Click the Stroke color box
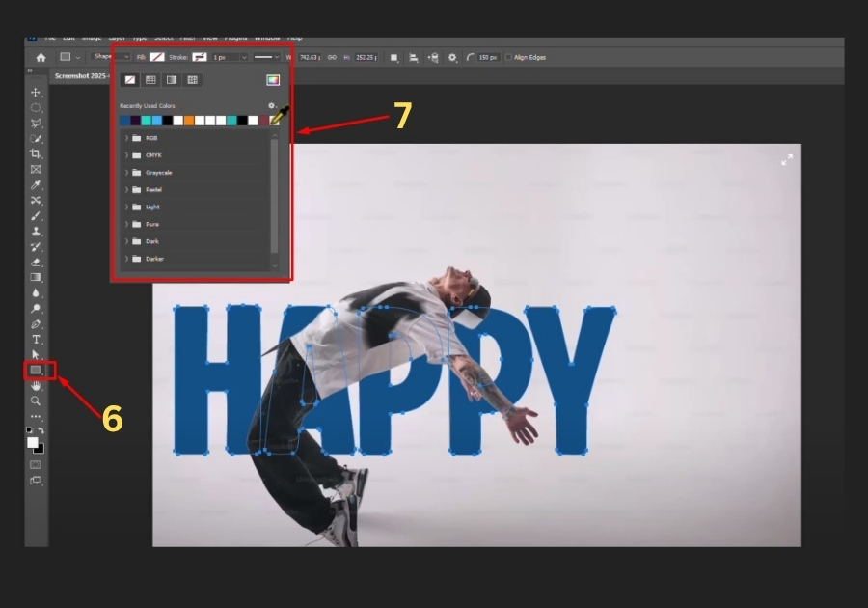The image size is (868, 608). click(200, 57)
